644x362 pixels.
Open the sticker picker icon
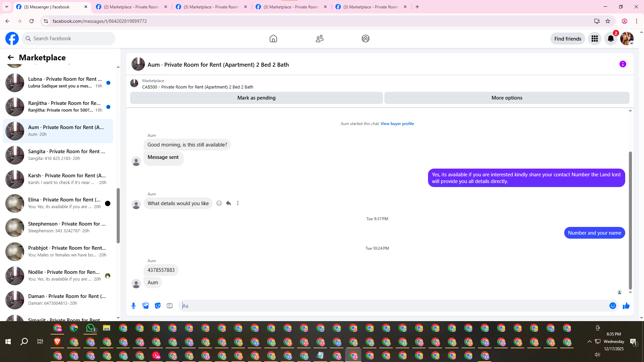tap(158, 306)
